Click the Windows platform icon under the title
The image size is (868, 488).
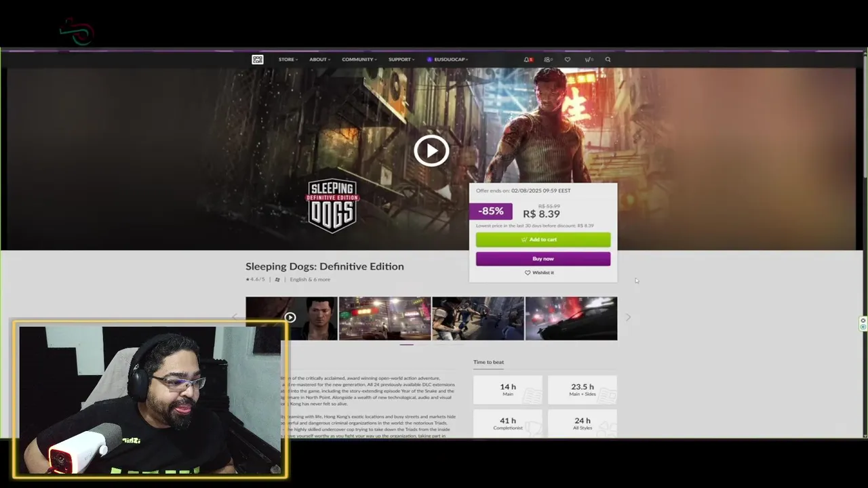(277, 279)
